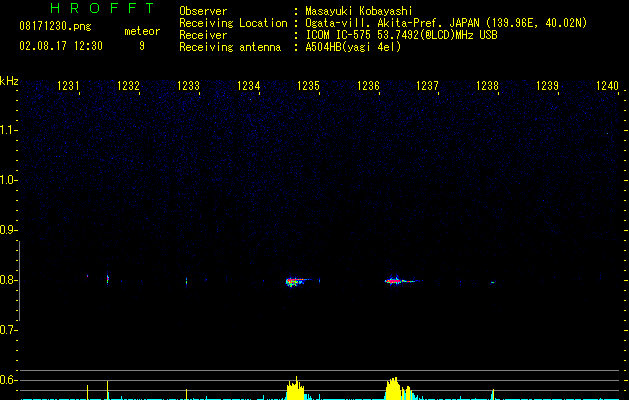Screen dimensions: 629x400
Task: Click the meteor echo between 1236 and 1237
Action: [401, 280]
